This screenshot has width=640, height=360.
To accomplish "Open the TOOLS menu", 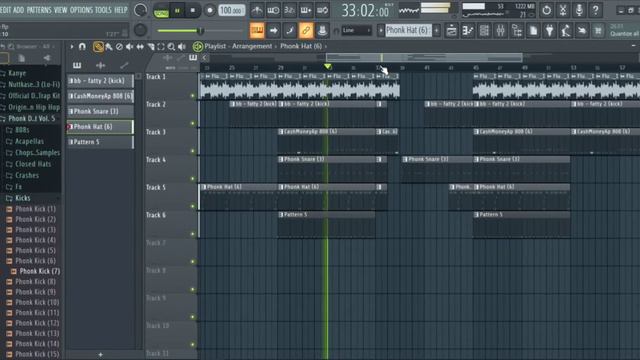I will (x=103, y=10).
